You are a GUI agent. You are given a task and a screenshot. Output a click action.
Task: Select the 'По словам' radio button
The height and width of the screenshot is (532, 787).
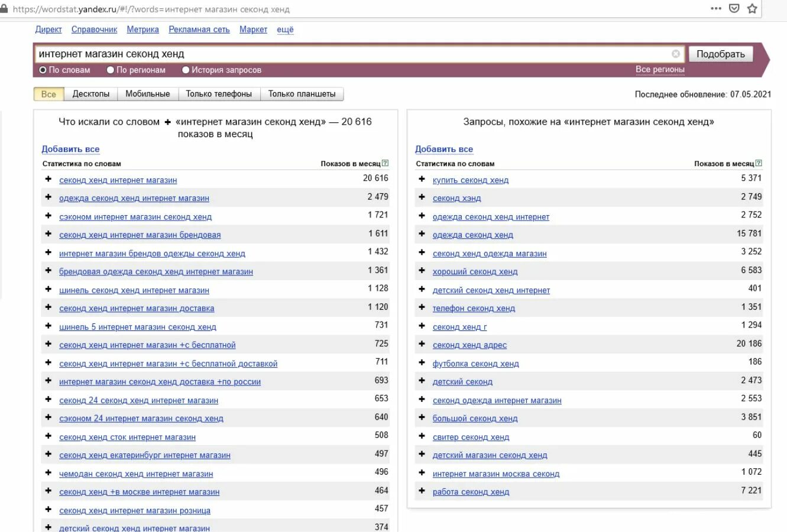point(43,70)
